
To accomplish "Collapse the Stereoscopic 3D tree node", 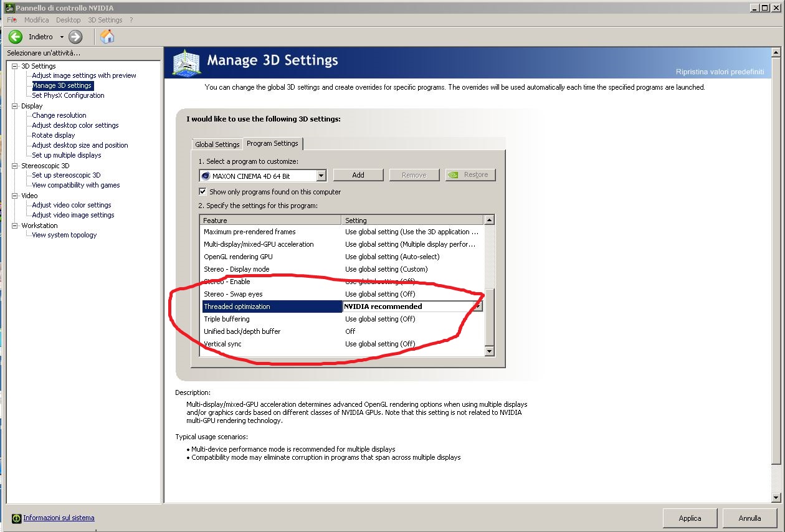I will tap(14, 166).
